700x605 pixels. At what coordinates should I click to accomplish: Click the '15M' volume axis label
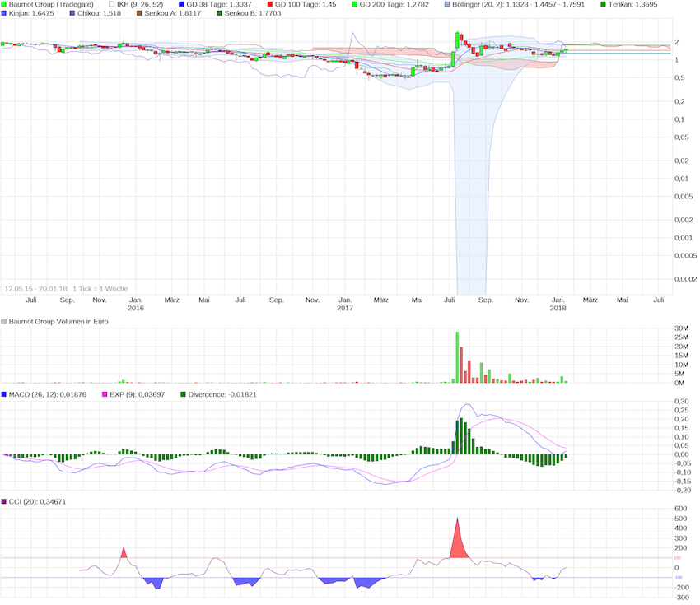[682, 356]
